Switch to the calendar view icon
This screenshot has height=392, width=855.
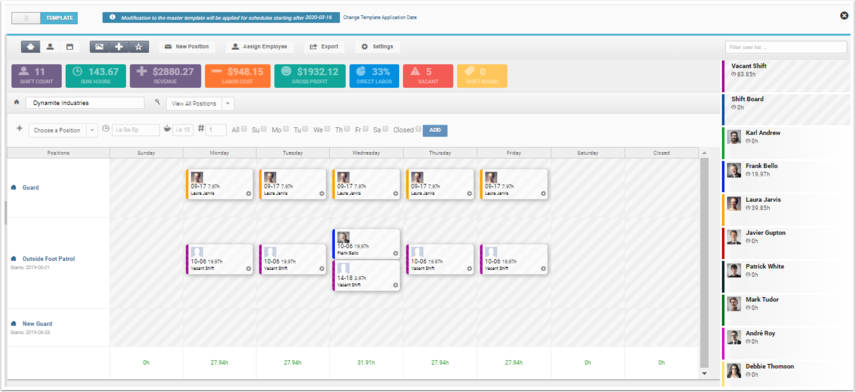pos(69,47)
